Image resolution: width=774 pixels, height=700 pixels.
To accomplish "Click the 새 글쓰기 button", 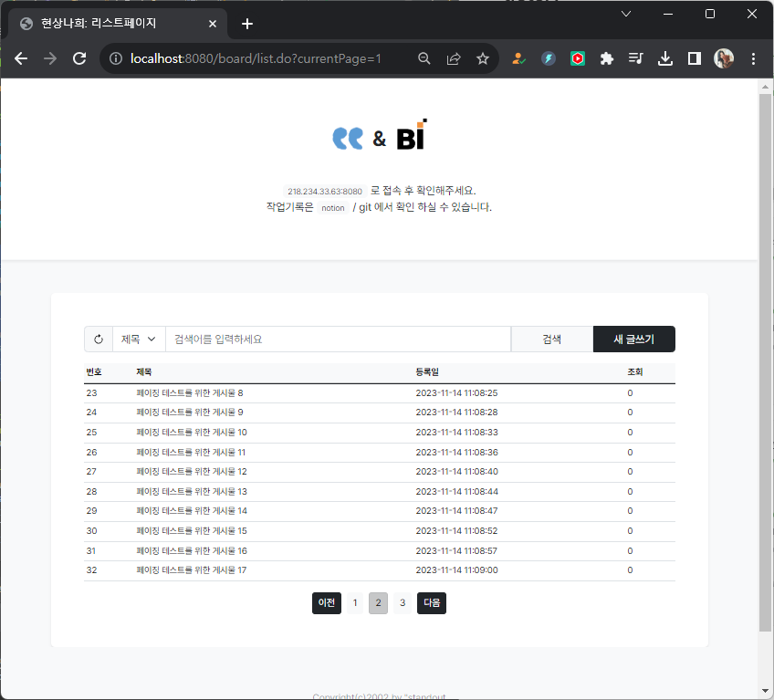I will 634,340.
